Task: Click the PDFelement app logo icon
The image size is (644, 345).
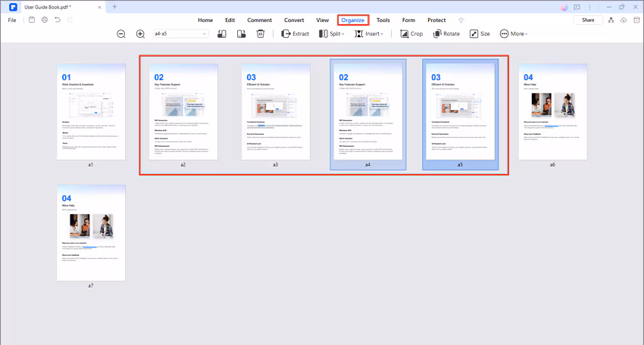Action: 13,7
